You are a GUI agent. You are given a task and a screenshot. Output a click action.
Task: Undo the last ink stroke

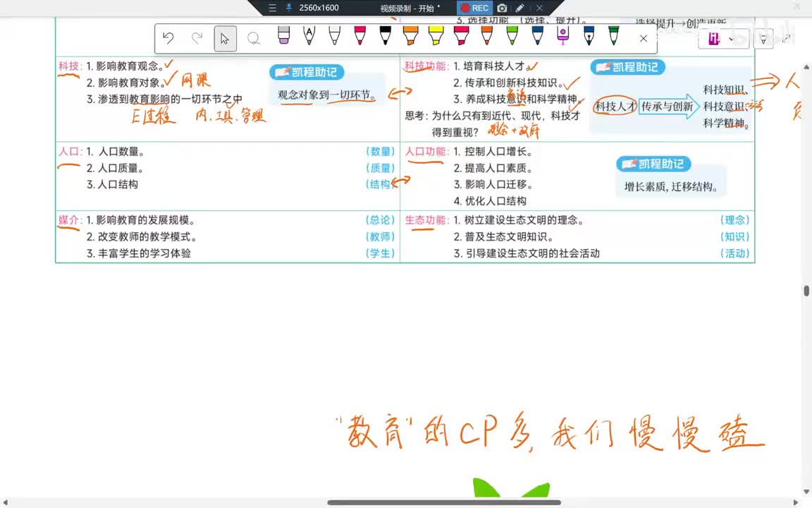click(x=168, y=38)
